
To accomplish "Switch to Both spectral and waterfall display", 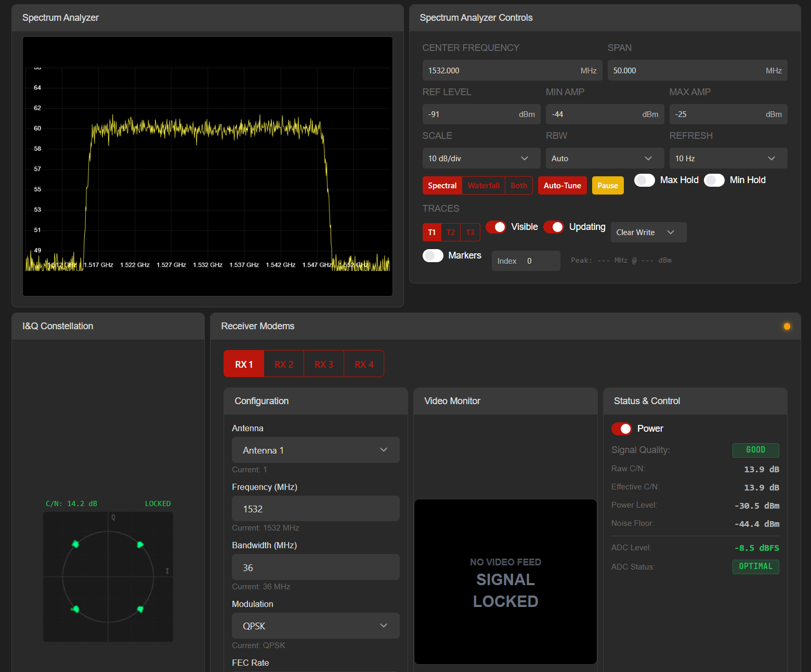I will click(x=518, y=185).
